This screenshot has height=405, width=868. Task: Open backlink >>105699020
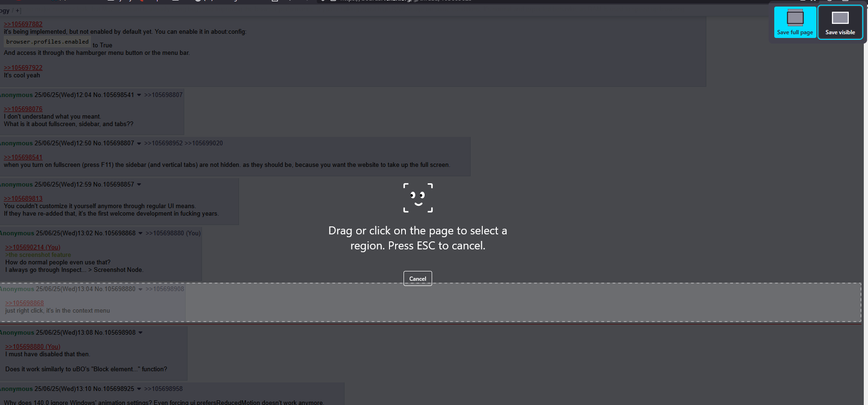tap(204, 143)
